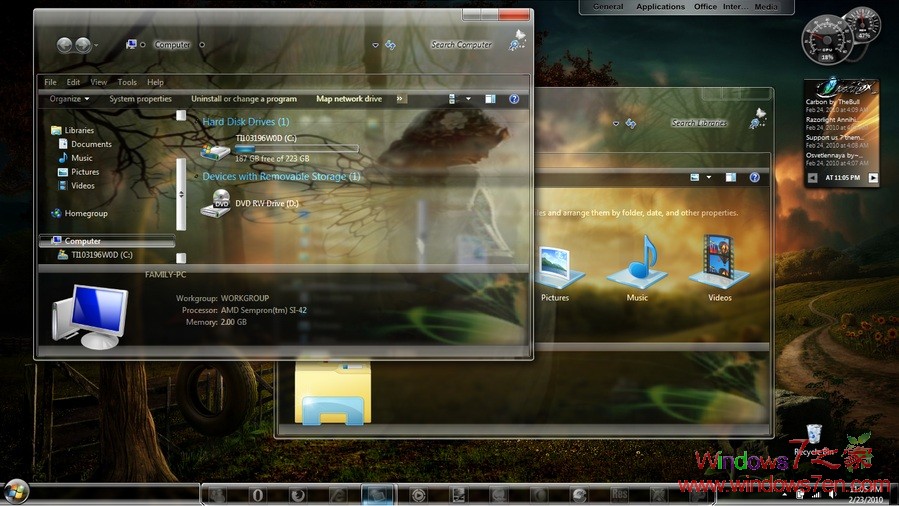This screenshot has height=506, width=899.
Task: Focus the Search Libraries field
Action: point(699,123)
